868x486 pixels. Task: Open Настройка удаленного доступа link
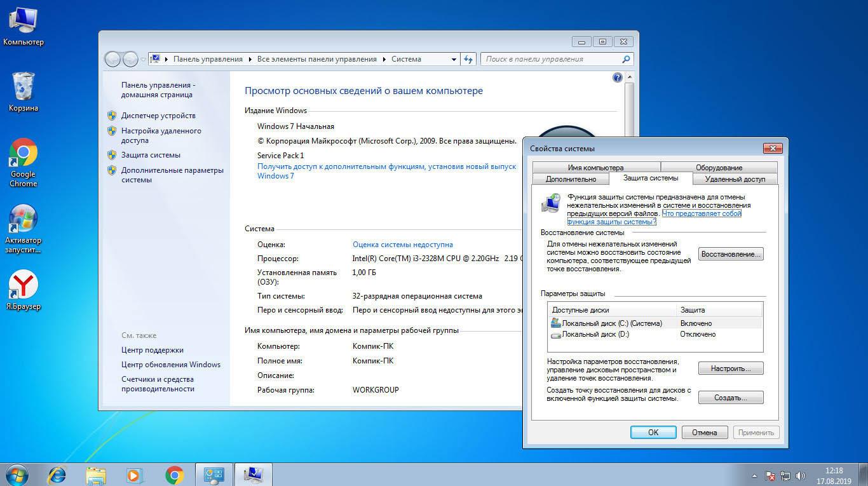pos(161,135)
